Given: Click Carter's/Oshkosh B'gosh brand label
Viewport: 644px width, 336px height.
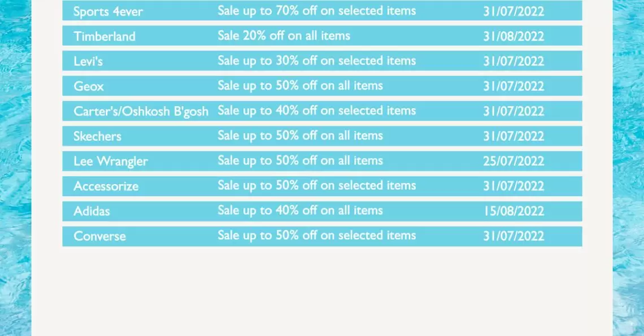Looking at the screenshot, I should tap(141, 111).
